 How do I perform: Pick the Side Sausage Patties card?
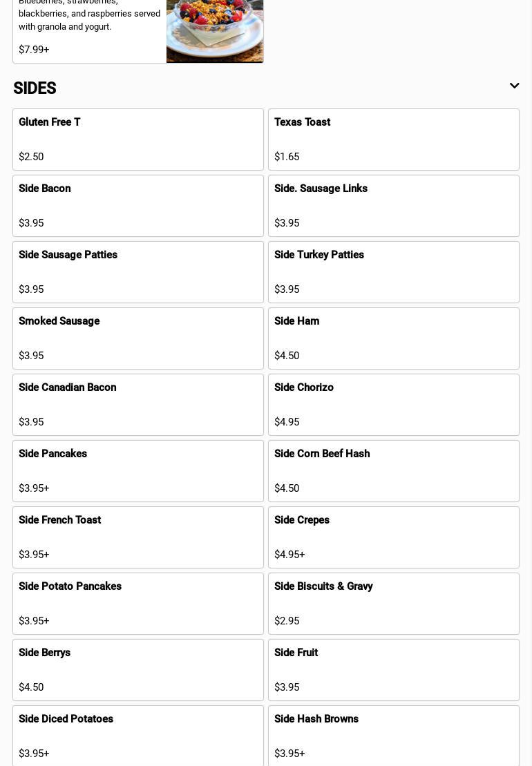tap(138, 272)
